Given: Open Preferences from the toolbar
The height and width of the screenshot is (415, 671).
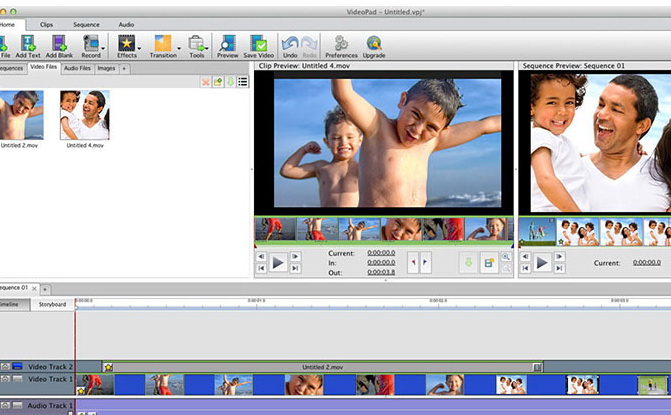Looking at the screenshot, I should pos(341,43).
